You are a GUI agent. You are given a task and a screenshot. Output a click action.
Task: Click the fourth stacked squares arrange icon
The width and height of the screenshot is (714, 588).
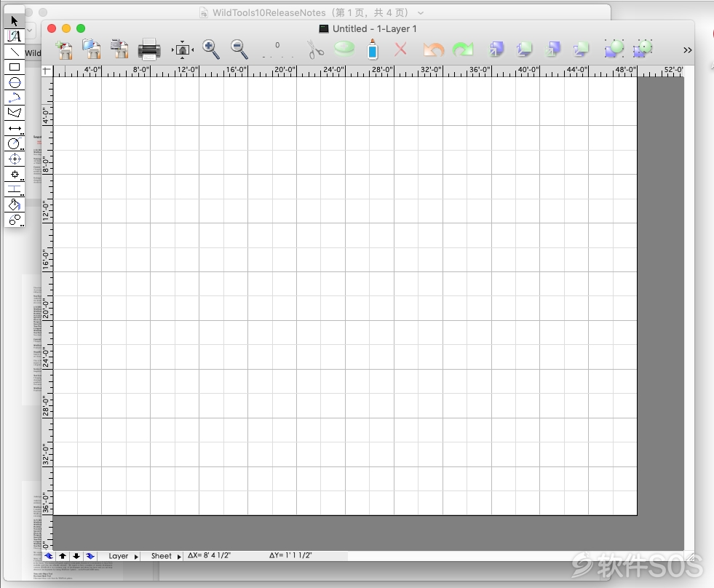pos(581,49)
